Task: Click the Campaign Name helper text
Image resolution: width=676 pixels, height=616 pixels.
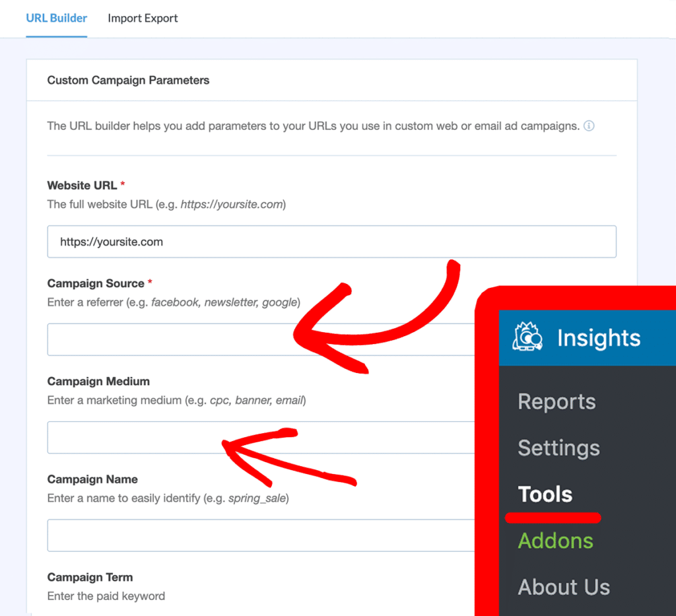Action: 167,498
